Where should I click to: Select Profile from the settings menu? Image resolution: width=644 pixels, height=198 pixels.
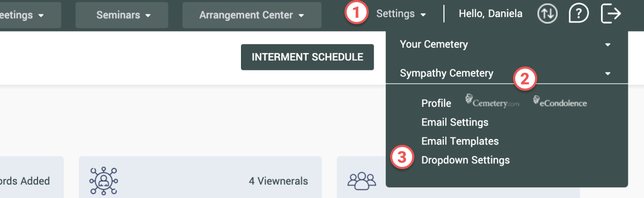click(x=436, y=103)
